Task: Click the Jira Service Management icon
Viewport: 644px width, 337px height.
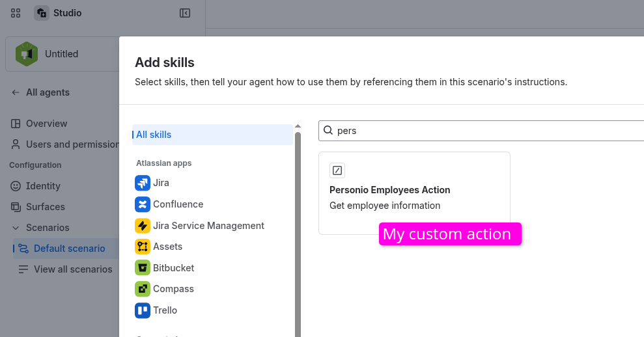Action: click(x=143, y=225)
